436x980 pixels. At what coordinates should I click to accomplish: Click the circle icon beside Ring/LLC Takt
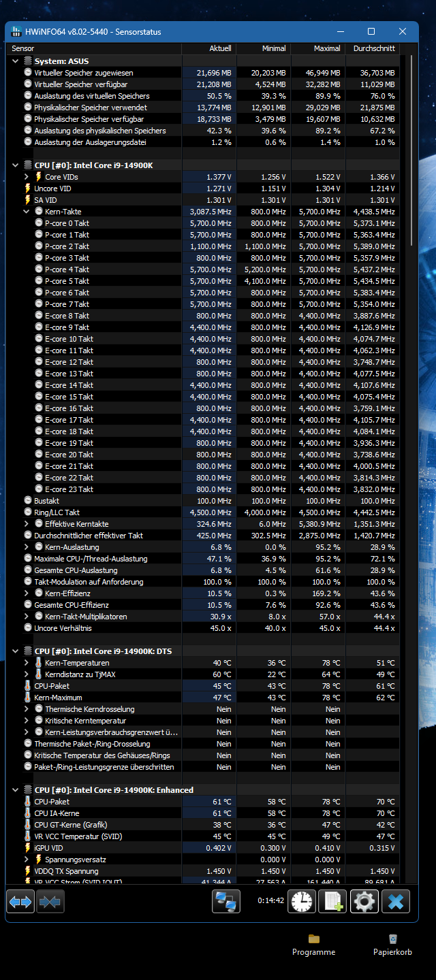28,512
